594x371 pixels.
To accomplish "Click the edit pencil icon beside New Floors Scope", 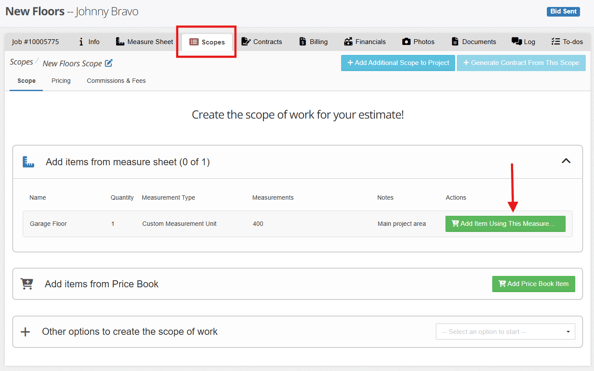I will 109,63.
